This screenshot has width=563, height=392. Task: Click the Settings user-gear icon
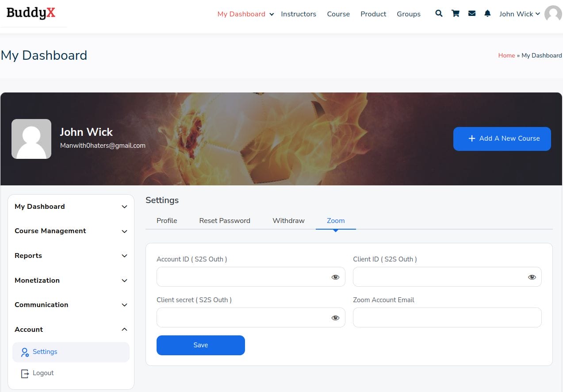pyautogui.click(x=25, y=352)
